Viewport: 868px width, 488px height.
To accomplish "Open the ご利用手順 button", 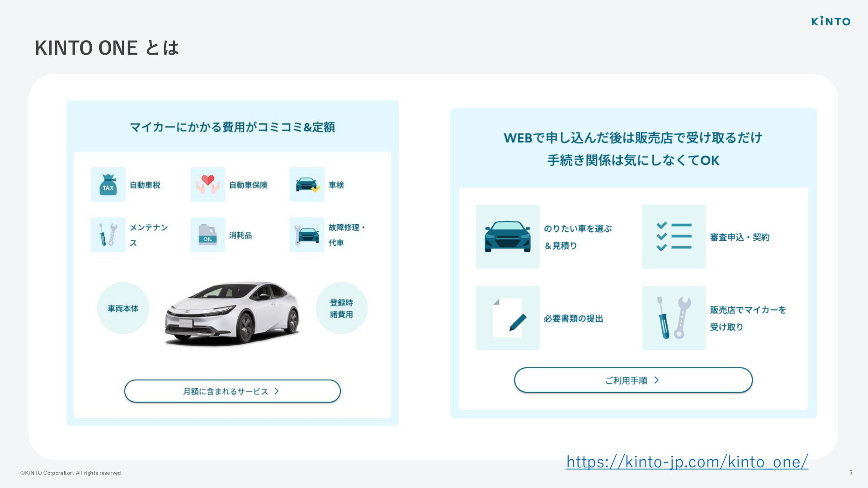I will click(x=633, y=380).
